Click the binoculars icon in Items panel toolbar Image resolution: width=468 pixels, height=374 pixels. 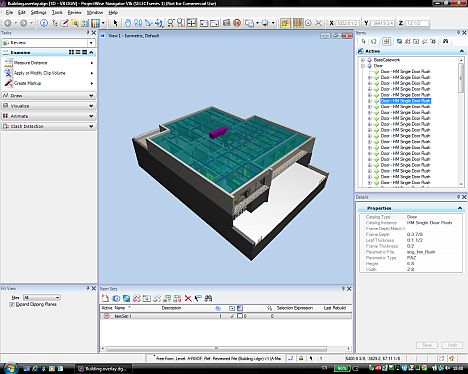[x=445, y=41]
